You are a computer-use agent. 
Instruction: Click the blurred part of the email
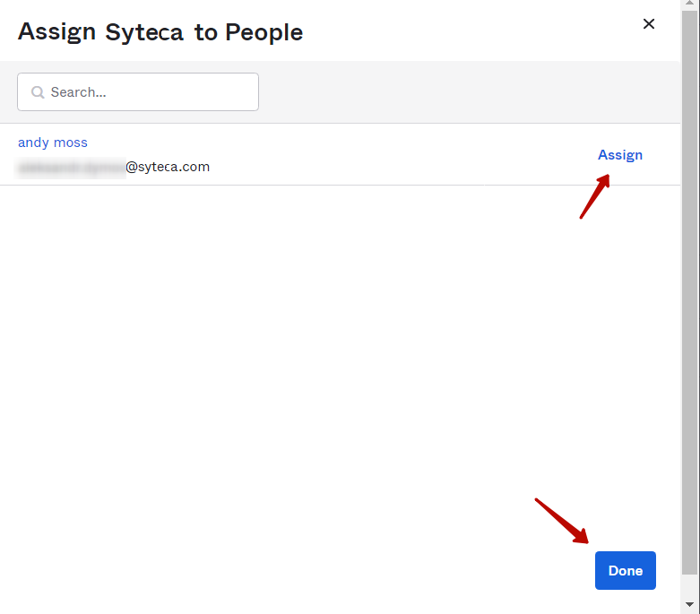pos(72,167)
